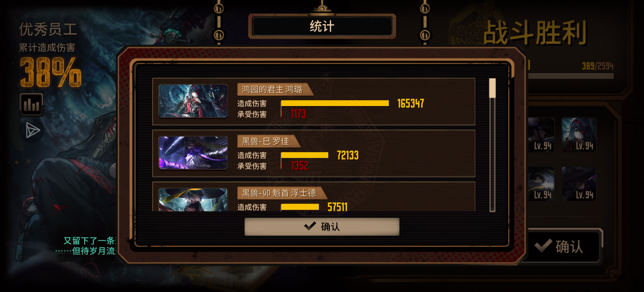Click the 黑兽-巳 罗佳 name label

[265, 141]
